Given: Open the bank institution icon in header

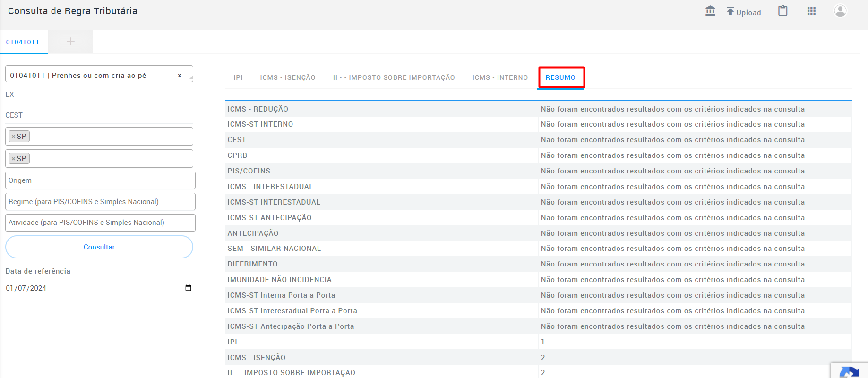Looking at the screenshot, I should [x=710, y=11].
